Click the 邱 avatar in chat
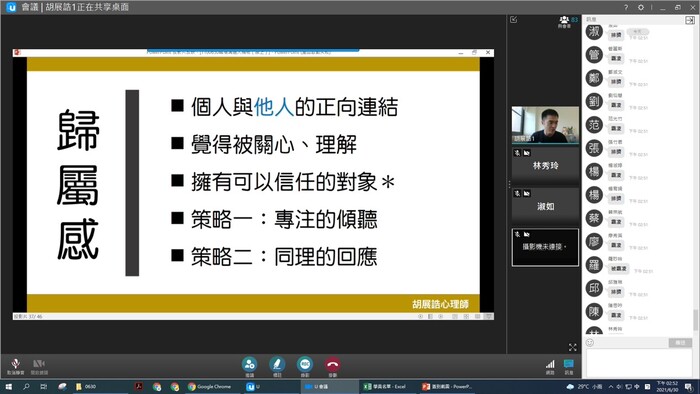The height and width of the screenshot is (394, 700). 594,288
